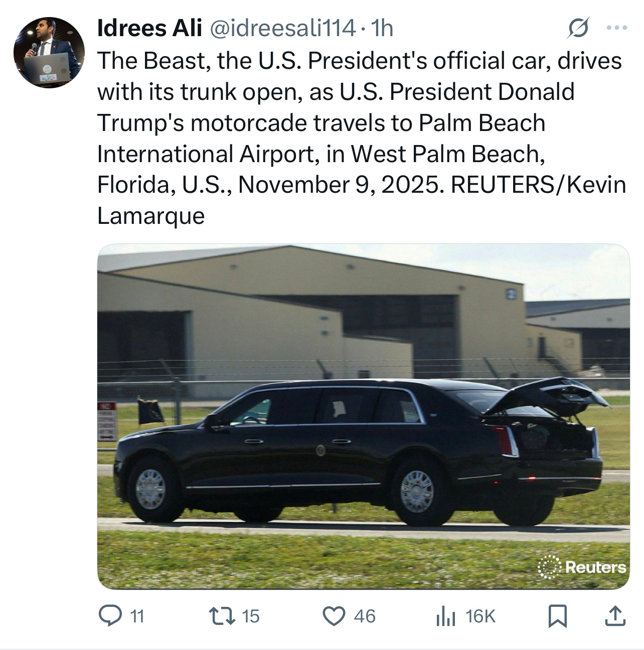644x650 pixels.
Task: View the 11 replies count
Action: pos(137,616)
